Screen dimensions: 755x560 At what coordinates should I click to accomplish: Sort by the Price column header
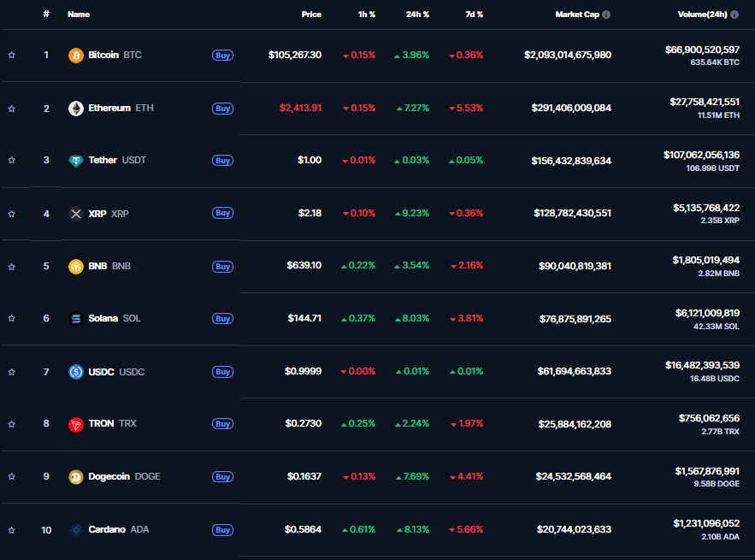[311, 15]
